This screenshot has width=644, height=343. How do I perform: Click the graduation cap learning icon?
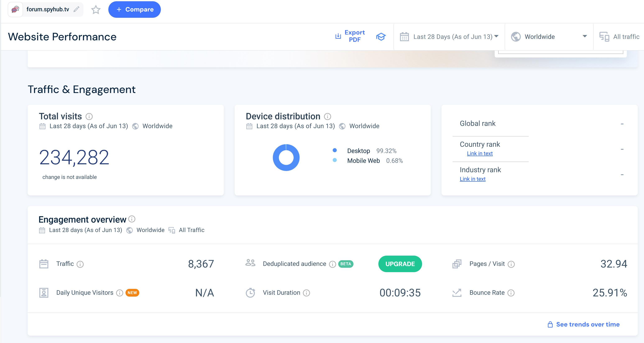pos(381,37)
